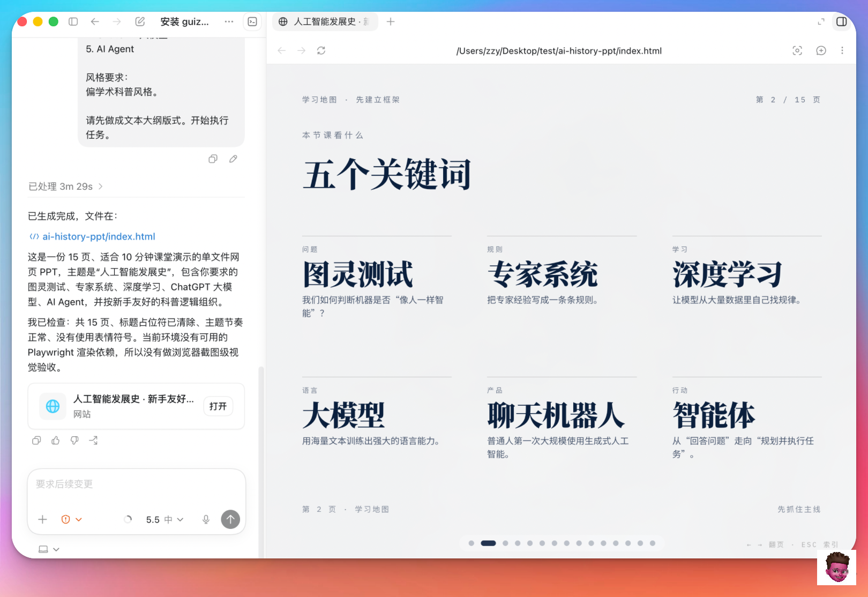Give thumbs down to the response
The width and height of the screenshot is (868, 597).
(74, 441)
